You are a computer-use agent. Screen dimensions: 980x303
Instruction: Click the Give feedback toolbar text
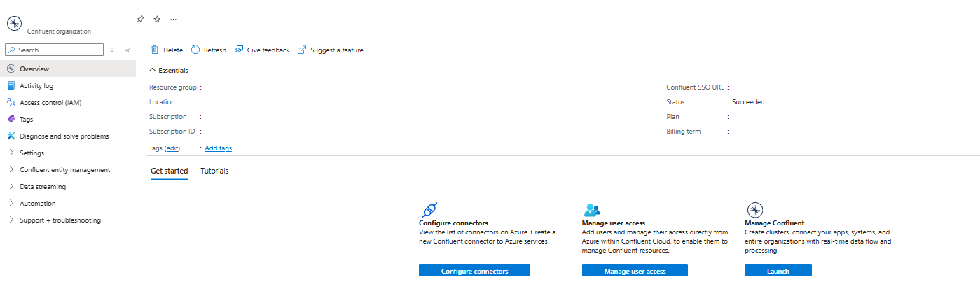[x=268, y=50]
